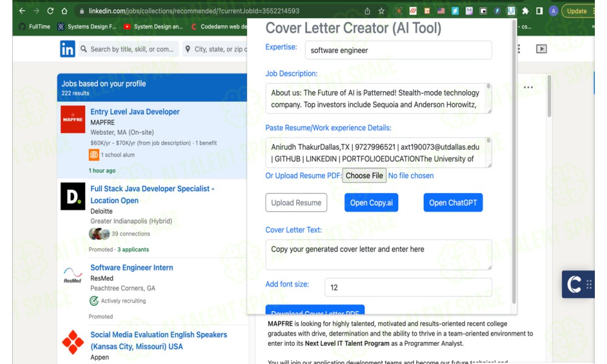Open the Software Engineer Intern job
Screen dimensions: 607x364
tap(132, 268)
